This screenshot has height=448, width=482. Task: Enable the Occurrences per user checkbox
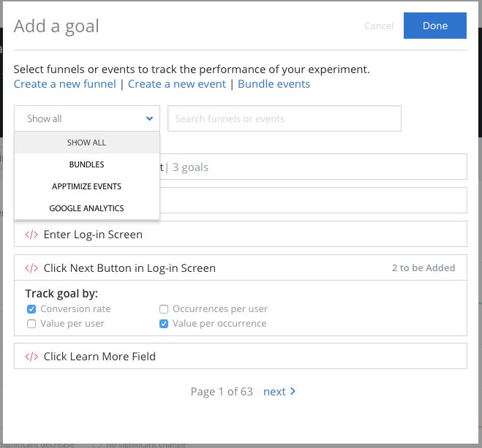pyautogui.click(x=165, y=309)
